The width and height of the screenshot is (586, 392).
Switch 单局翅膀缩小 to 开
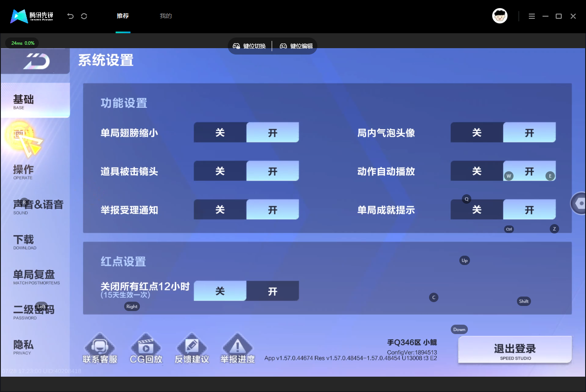pyautogui.click(x=273, y=133)
